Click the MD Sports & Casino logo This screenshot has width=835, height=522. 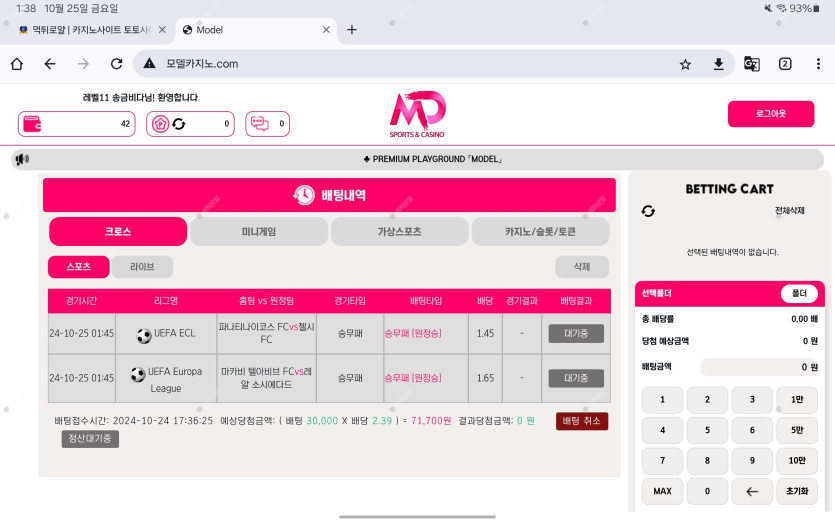pyautogui.click(x=417, y=114)
